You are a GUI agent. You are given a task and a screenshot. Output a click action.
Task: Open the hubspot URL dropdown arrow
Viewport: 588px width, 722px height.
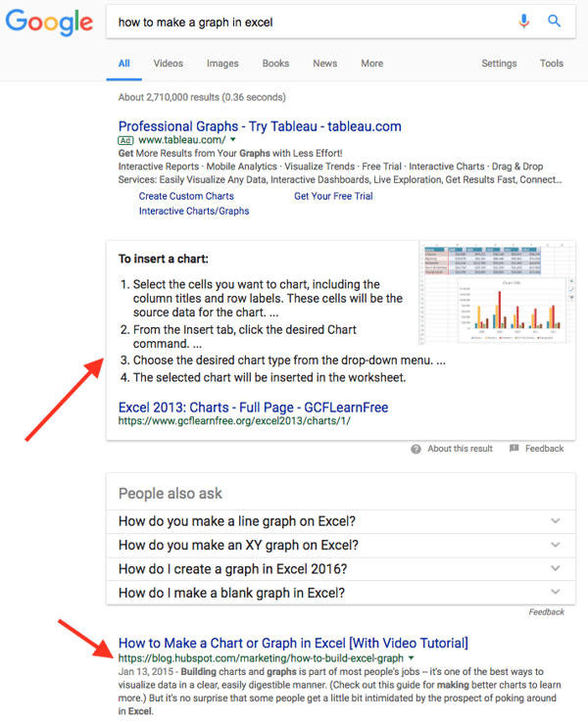tap(411, 658)
